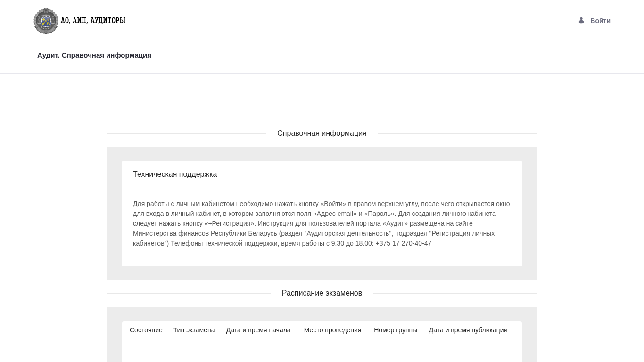
Task: Open the Войти login link
Action: coord(600,21)
